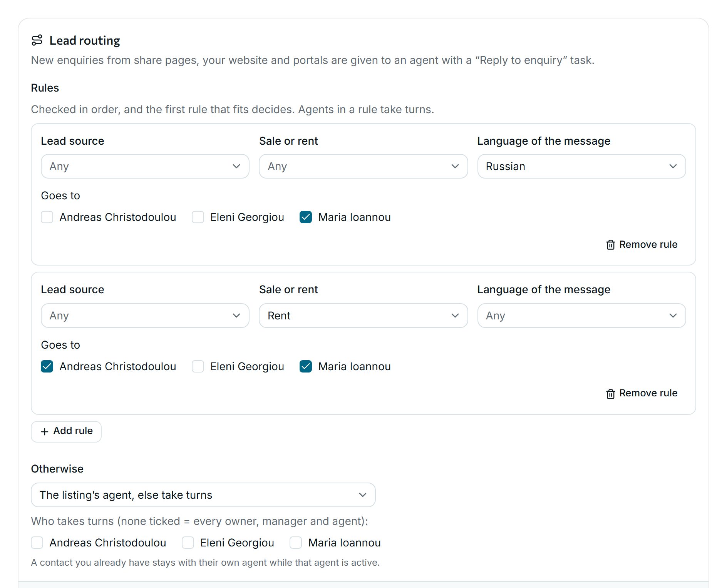Image resolution: width=727 pixels, height=588 pixels.
Task: Open second rule's Language of the message dropdown
Action: 581,316
